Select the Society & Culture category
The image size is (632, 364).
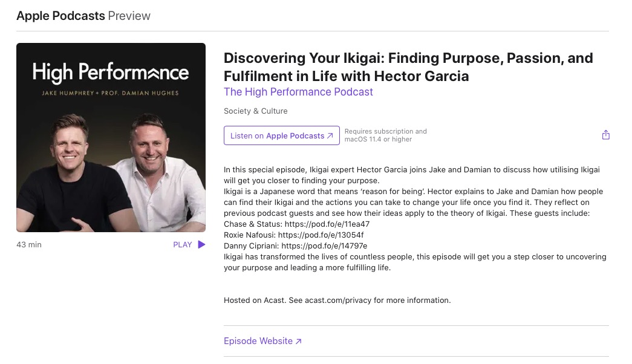coord(255,111)
